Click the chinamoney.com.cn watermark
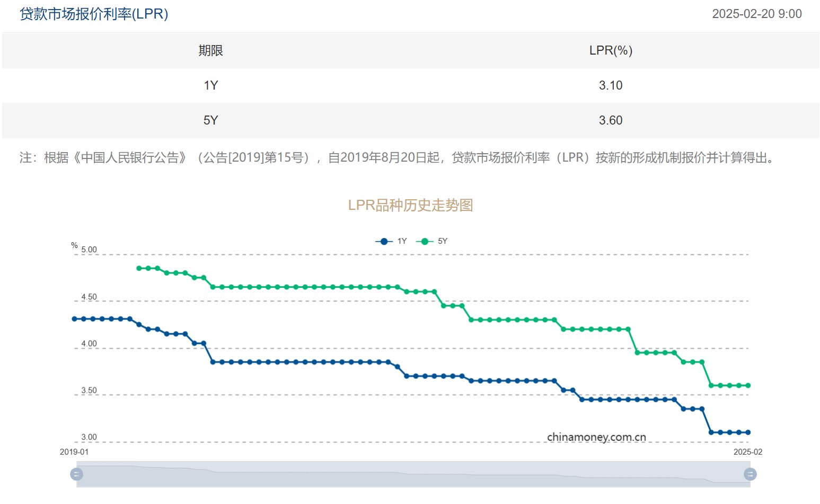820x504 pixels. click(596, 437)
